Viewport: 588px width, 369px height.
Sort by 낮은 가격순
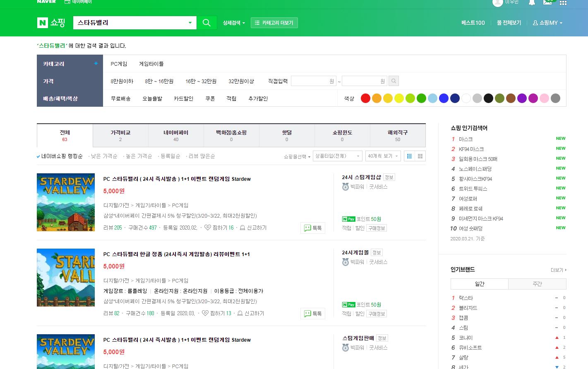click(104, 156)
